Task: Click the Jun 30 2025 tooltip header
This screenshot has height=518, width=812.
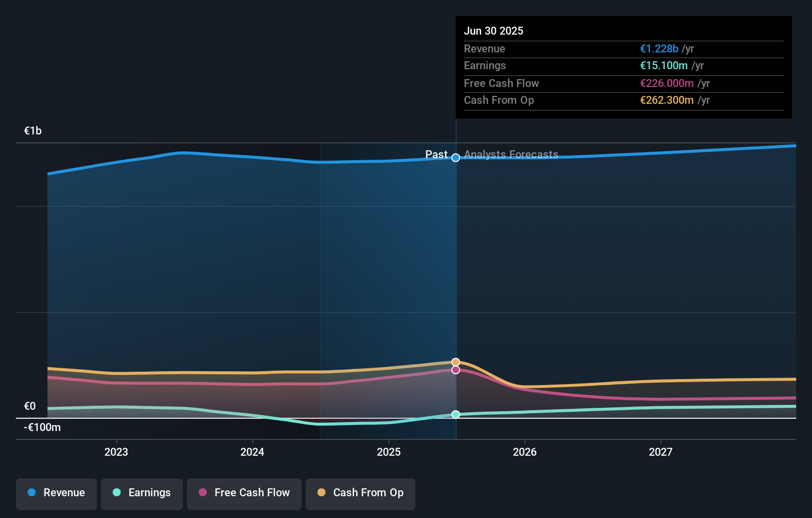Action: 494,31
